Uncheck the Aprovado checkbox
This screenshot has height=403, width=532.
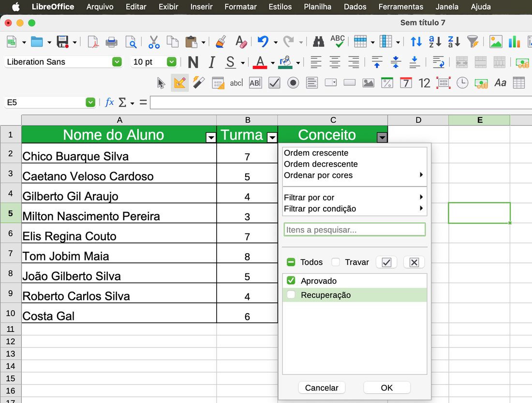[x=291, y=280]
